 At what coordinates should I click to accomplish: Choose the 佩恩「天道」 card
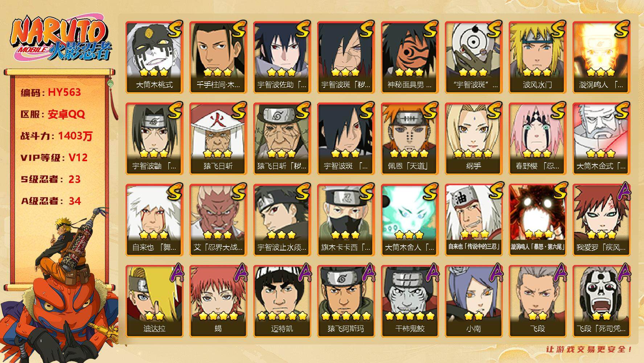(x=410, y=139)
